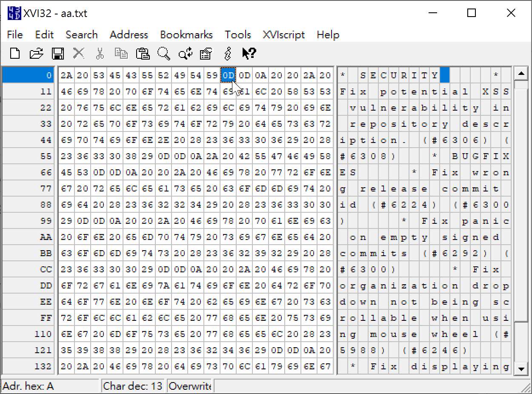The height and width of the screenshot is (394, 532).
Task: Open the goto-address dialog icon
Action: click(x=206, y=54)
